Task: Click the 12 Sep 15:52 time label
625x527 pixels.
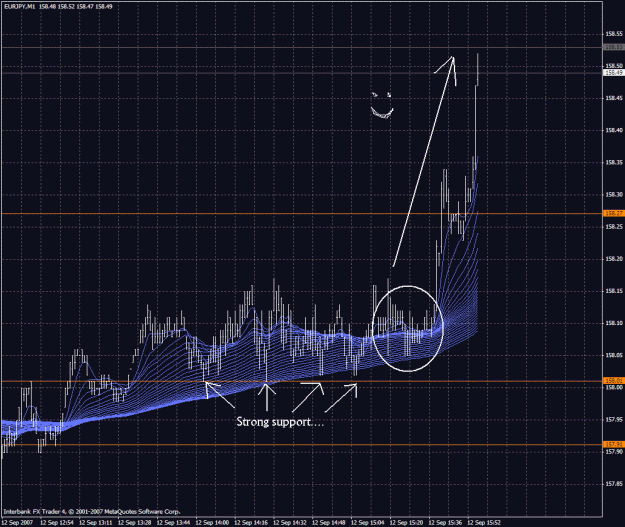Action: (x=484, y=522)
